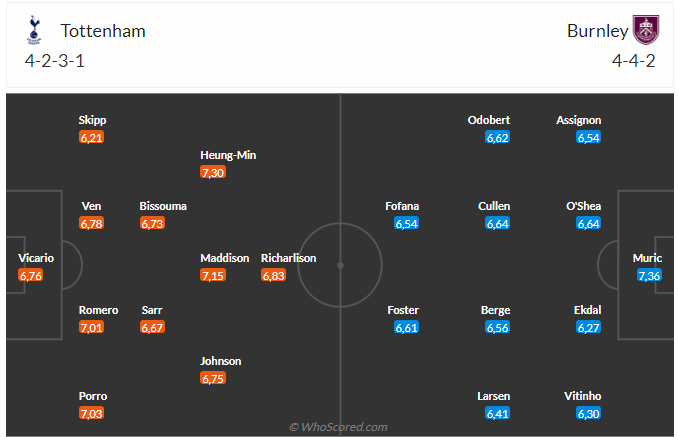This screenshot has height=437, width=678.
Task: Click Ekdal's 6,27 rating badge
Action: 589,327
